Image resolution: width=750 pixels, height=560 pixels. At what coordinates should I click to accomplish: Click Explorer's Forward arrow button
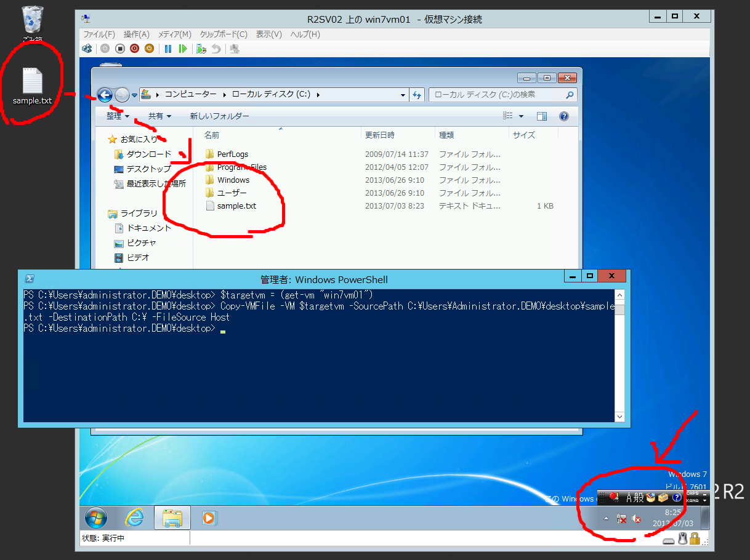[122, 95]
